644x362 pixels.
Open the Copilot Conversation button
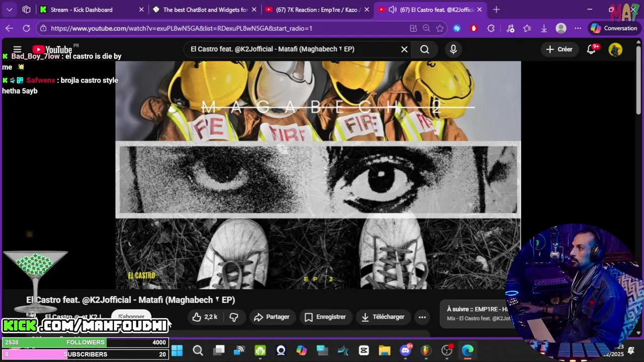tap(614, 28)
